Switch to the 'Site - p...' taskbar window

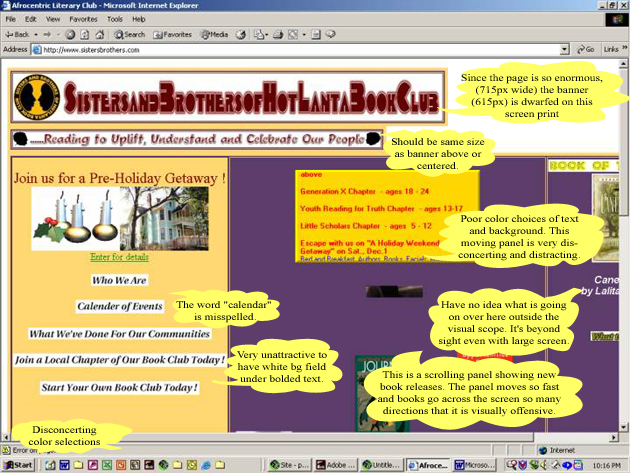(289, 465)
